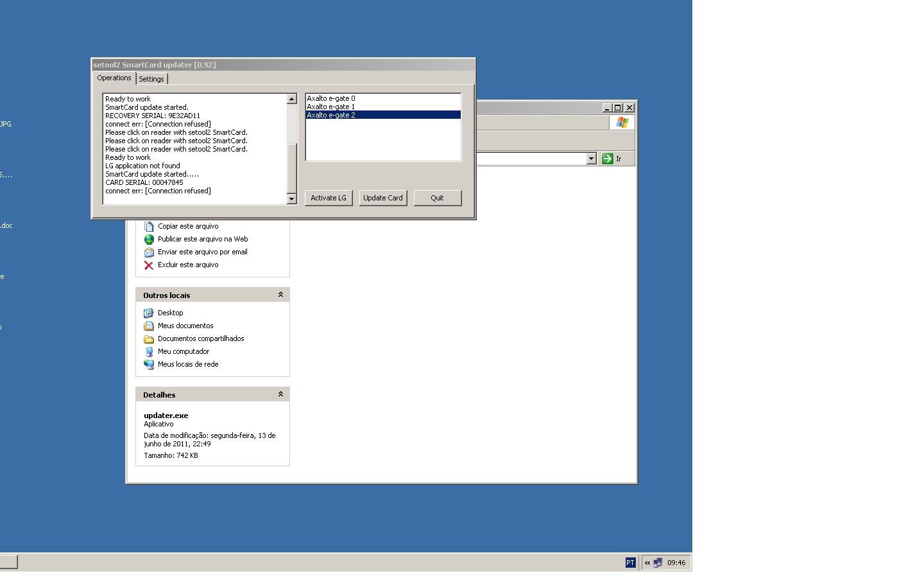Click the log scrollbar up arrow
This screenshot has width=924, height=578.
291,99
